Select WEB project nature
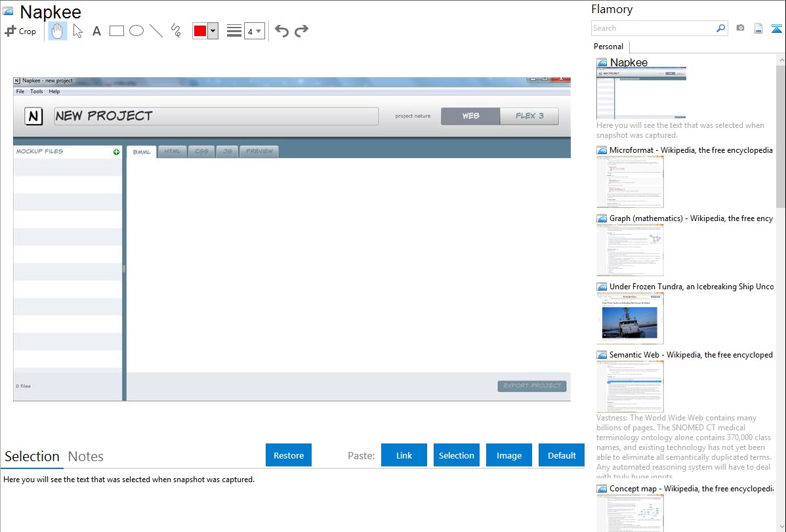 click(x=470, y=116)
